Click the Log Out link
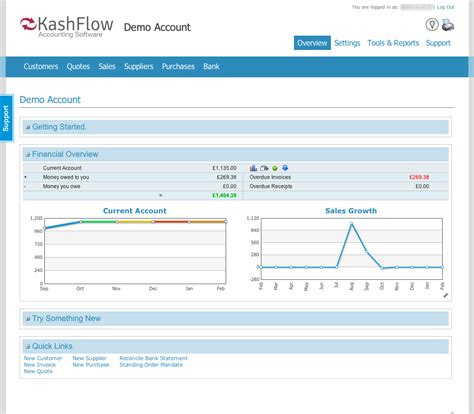This screenshot has height=414, width=474. coord(446,7)
